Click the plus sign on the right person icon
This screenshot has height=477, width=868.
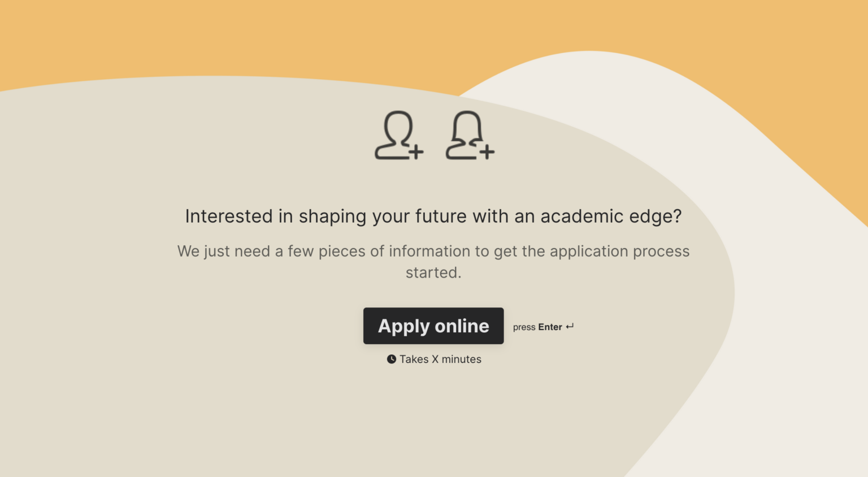(x=487, y=151)
